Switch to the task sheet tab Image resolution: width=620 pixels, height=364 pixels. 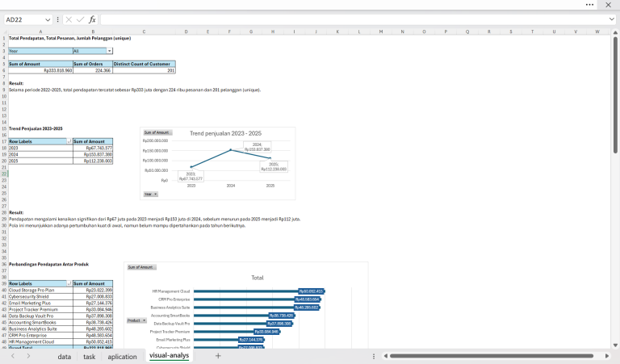(x=89, y=357)
